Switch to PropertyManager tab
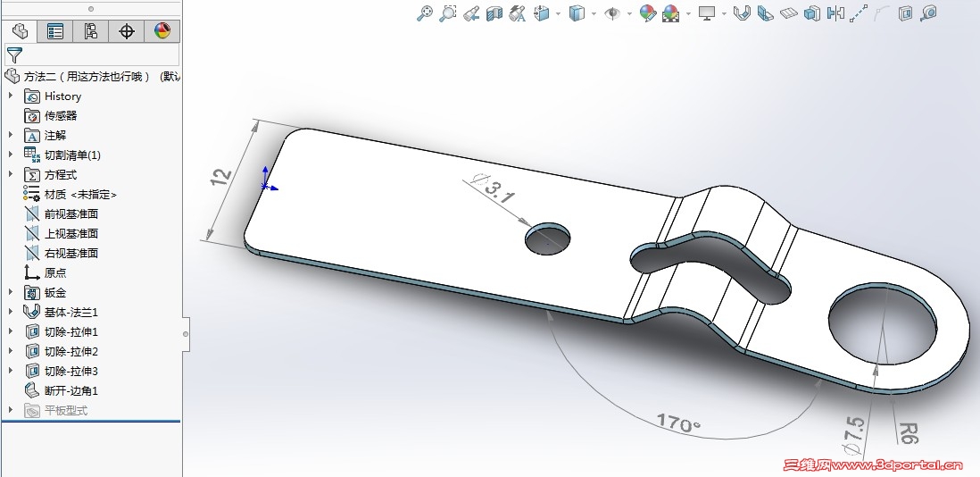 (55, 31)
